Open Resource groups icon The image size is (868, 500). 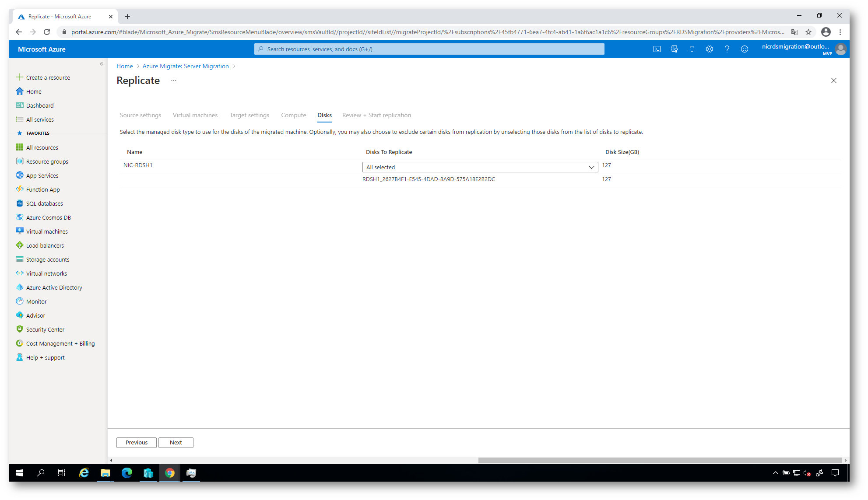click(20, 161)
